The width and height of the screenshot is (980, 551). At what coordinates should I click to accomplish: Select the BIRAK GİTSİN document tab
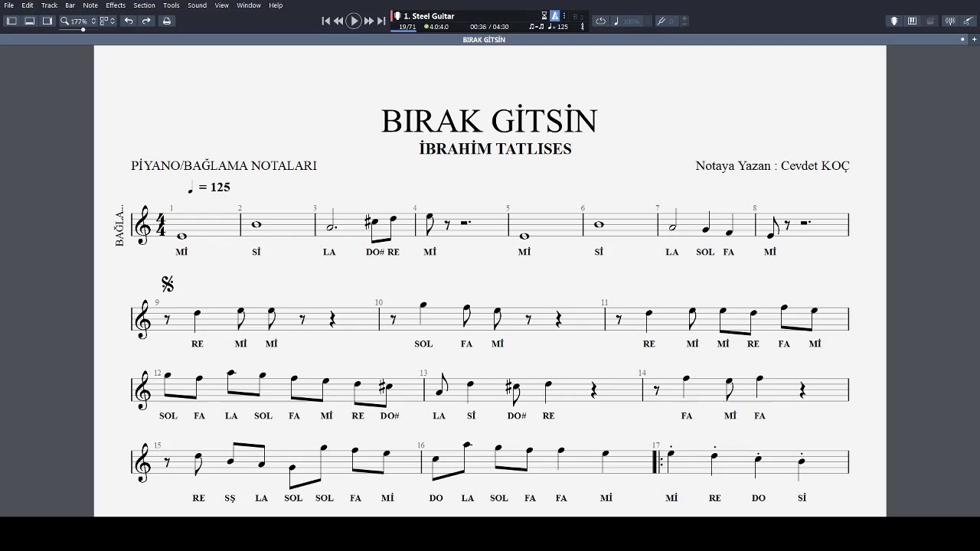[x=484, y=40]
